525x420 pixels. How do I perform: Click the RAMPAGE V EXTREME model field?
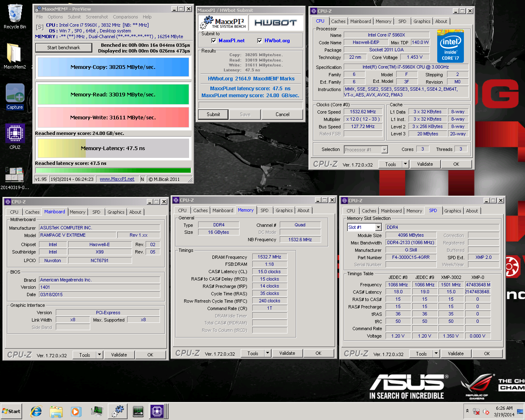pos(78,235)
